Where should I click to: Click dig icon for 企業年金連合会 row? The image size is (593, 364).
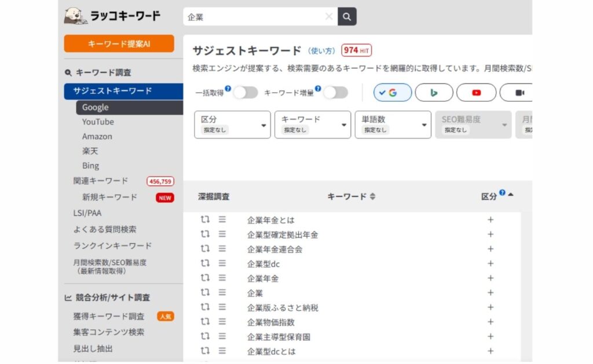coord(205,249)
